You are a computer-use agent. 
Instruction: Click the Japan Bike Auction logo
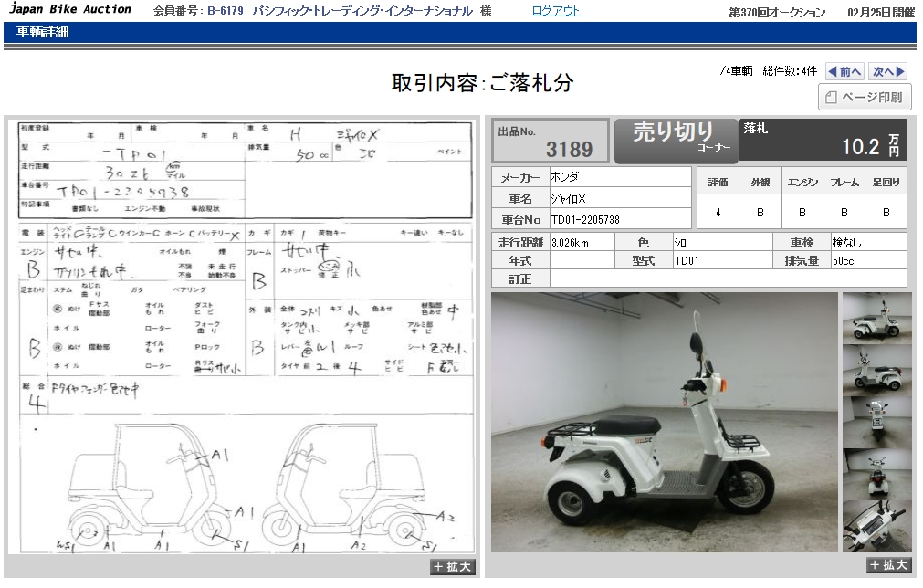(70, 10)
